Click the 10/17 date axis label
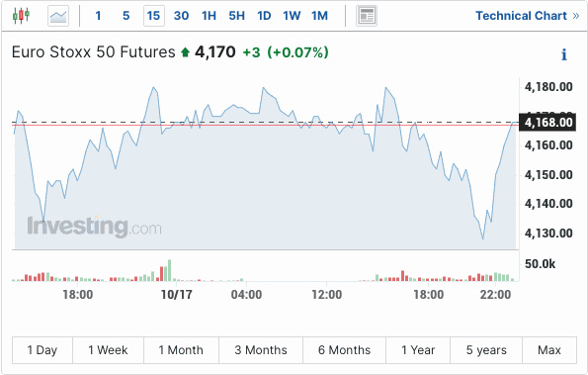588x375 pixels. coord(176,294)
